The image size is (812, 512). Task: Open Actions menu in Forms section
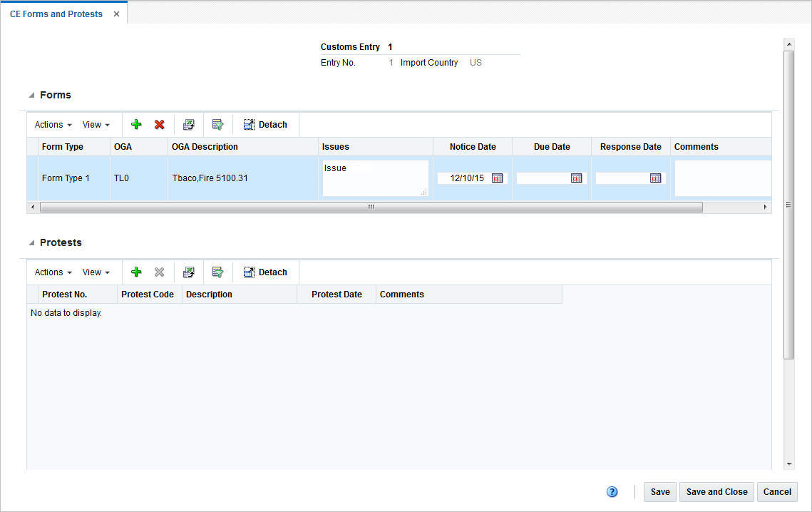(53, 124)
